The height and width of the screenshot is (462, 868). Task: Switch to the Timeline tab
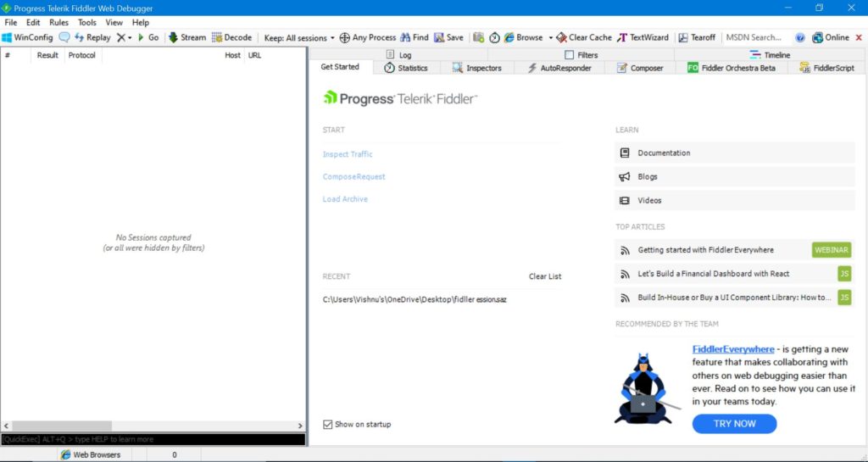[x=770, y=55]
